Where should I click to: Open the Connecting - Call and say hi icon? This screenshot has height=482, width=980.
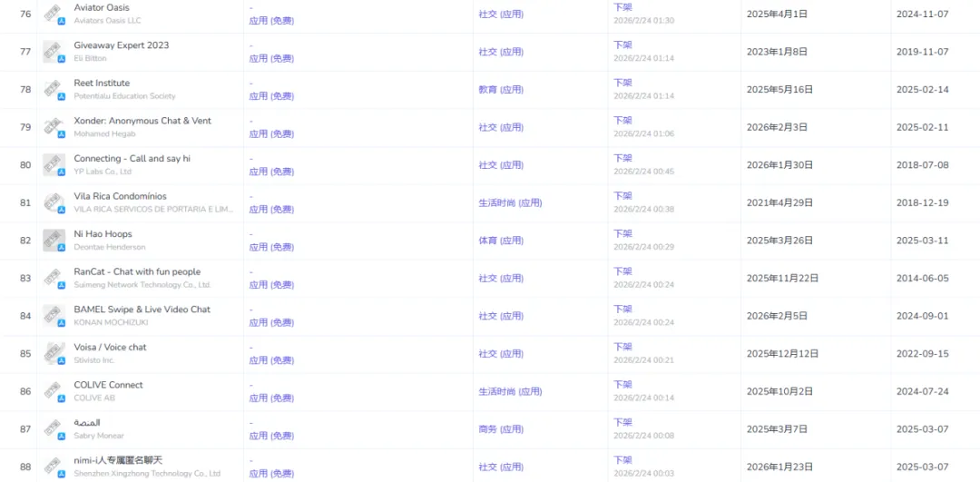pyautogui.click(x=54, y=165)
